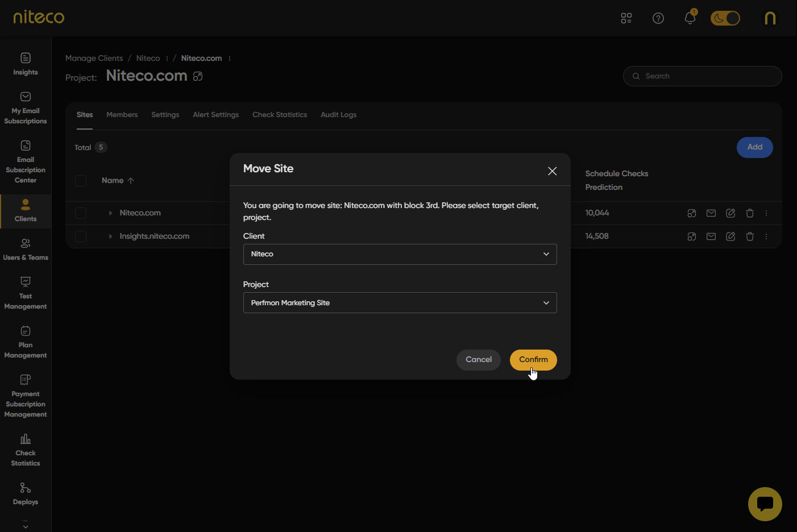Switch to the Audit Logs tab
Screen dimensions: 797x532
tap(338, 115)
